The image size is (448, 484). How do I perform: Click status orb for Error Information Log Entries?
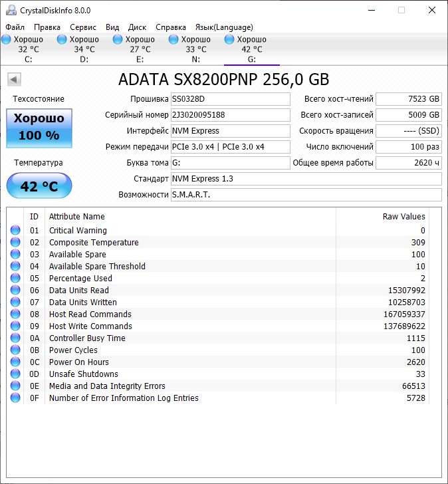point(15,398)
